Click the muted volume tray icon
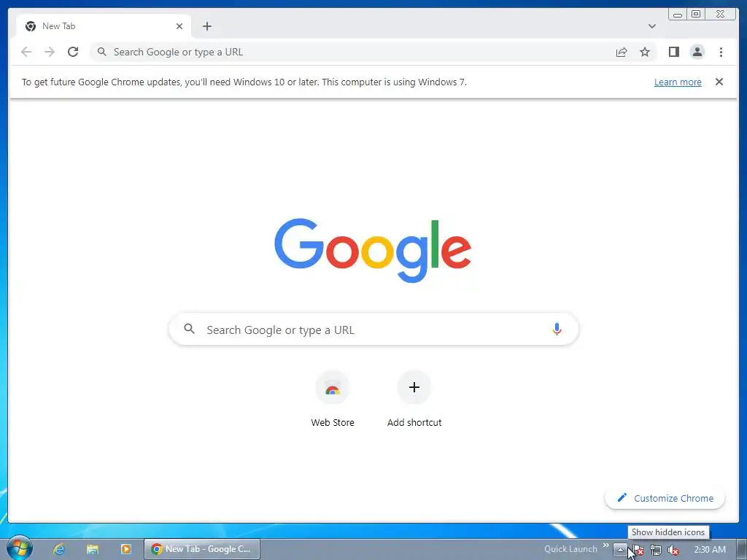Viewport: 747px width, 560px height. click(673, 550)
